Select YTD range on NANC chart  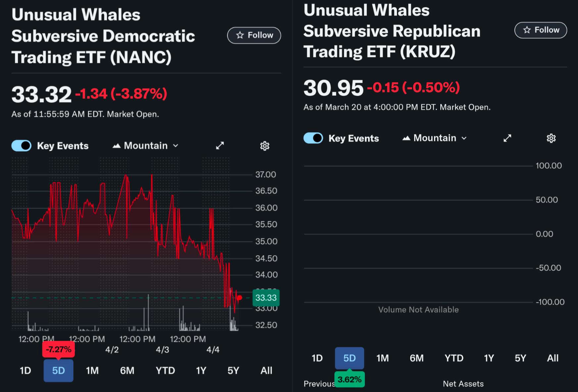point(166,370)
